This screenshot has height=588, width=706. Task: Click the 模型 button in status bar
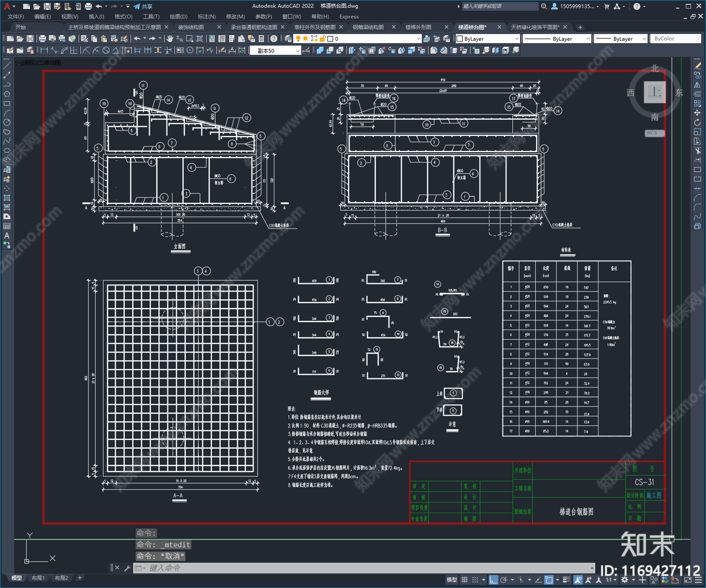click(x=452, y=580)
